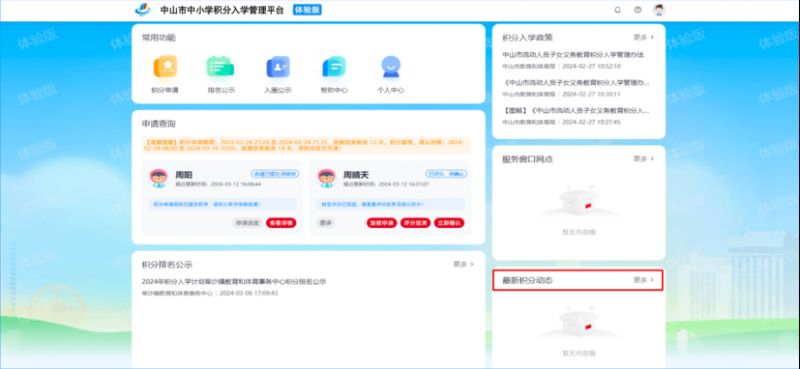Open policy link 中山市流动人员子女义务教育积分入学管理办法
Screen dimensions: 800x369
point(573,55)
